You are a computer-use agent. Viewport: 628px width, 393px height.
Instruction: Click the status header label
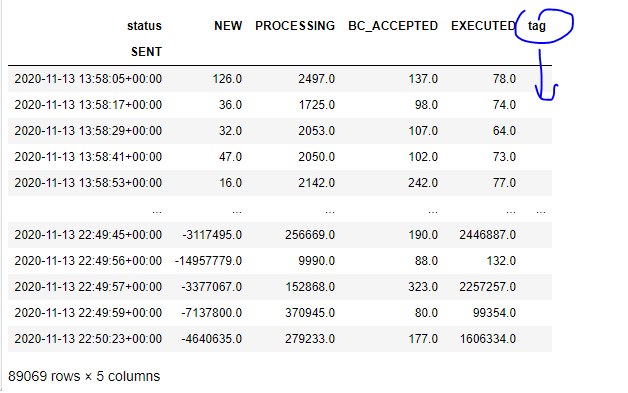tap(145, 26)
